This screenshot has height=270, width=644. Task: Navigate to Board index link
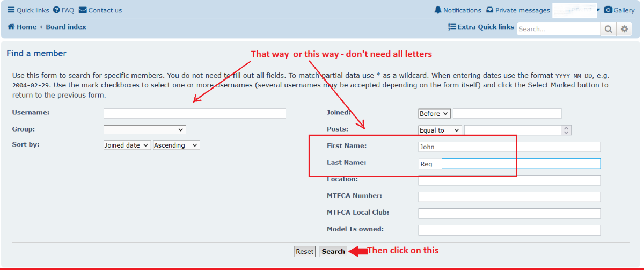click(x=66, y=27)
